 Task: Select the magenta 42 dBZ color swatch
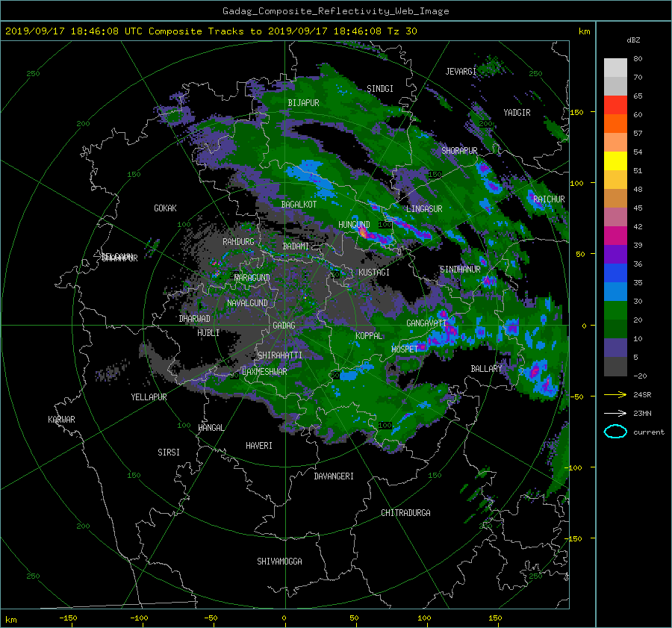pos(615,235)
